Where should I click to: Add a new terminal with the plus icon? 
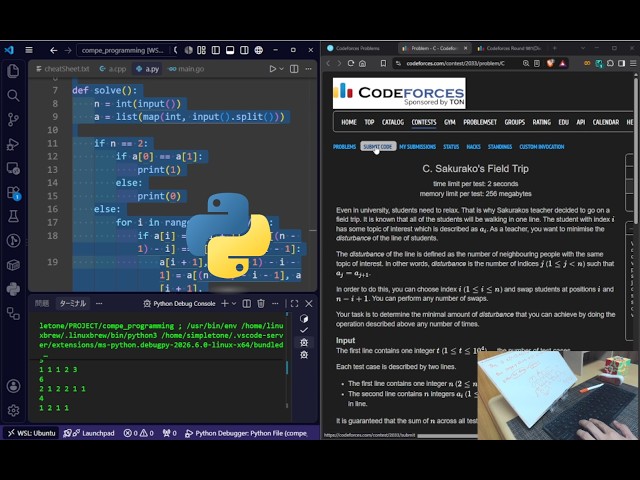click(x=224, y=303)
